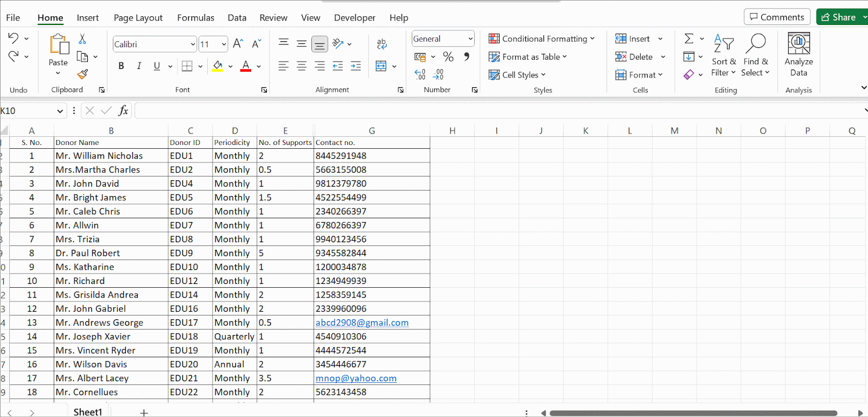
Task: Toggle the Bottom Align button
Action: coord(320,45)
